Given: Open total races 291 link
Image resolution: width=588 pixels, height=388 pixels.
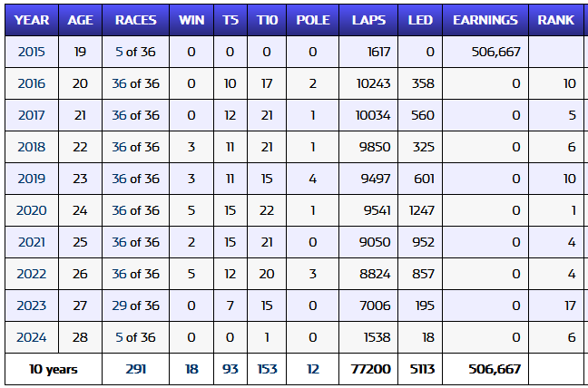Looking at the screenshot, I should [135, 369].
